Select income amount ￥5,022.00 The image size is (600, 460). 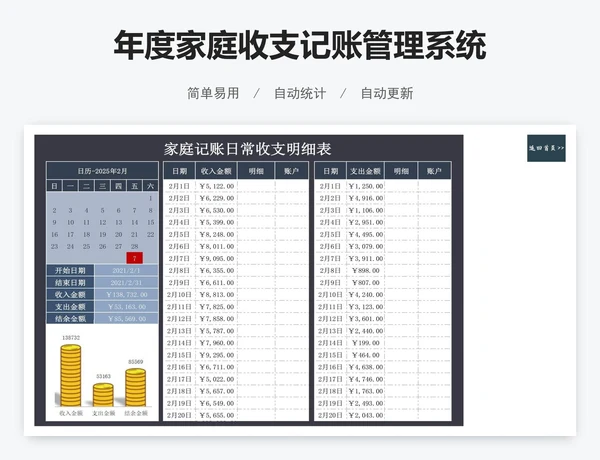217,379
